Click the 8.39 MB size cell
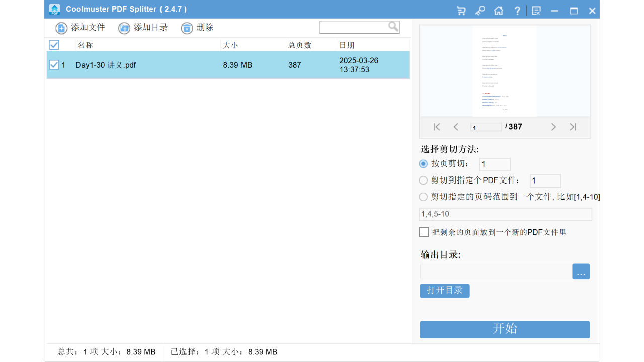Image resolution: width=644 pixels, height=362 pixels. [237, 65]
